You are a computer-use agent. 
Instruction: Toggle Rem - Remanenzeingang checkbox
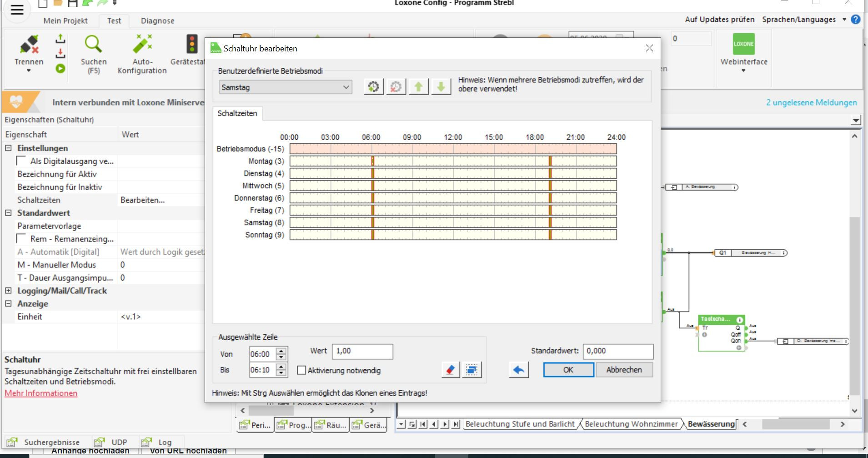(21, 239)
